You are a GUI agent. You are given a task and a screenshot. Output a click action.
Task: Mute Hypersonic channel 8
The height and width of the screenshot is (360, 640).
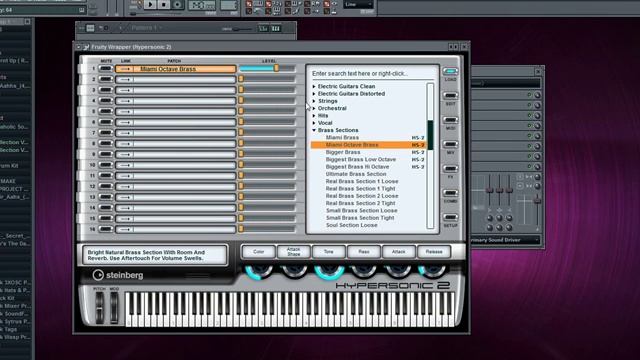[106, 143]
